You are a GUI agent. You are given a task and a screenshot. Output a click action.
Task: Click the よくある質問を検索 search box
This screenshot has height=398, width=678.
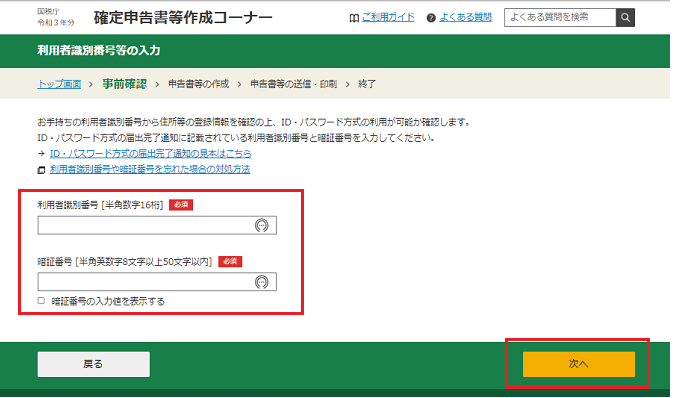(560, 18)
